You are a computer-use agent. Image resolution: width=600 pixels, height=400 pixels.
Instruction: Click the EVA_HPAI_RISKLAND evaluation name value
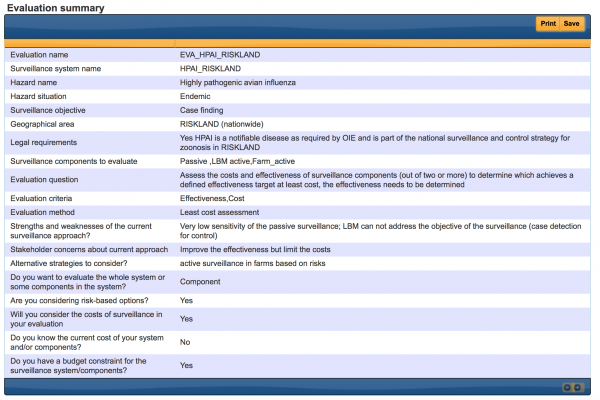coord(219,54)
